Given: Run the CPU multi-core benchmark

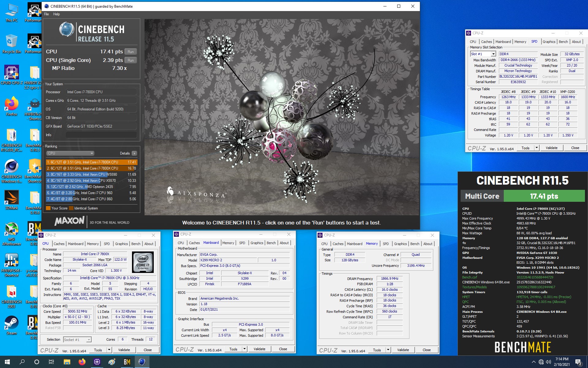Looking at the screenshot, I should pos(131,52).
